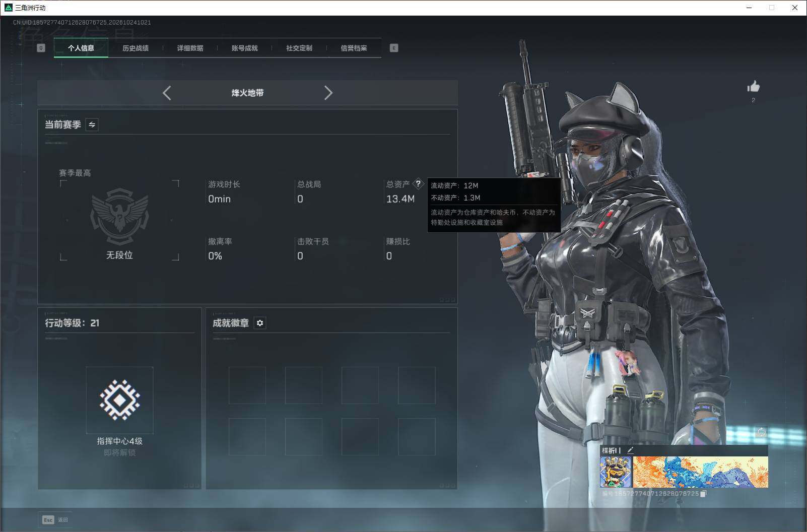Click the 游戏时长 value 0min
Image resolution: width=807 pixels, height=532 pixels.
[220, 199]
